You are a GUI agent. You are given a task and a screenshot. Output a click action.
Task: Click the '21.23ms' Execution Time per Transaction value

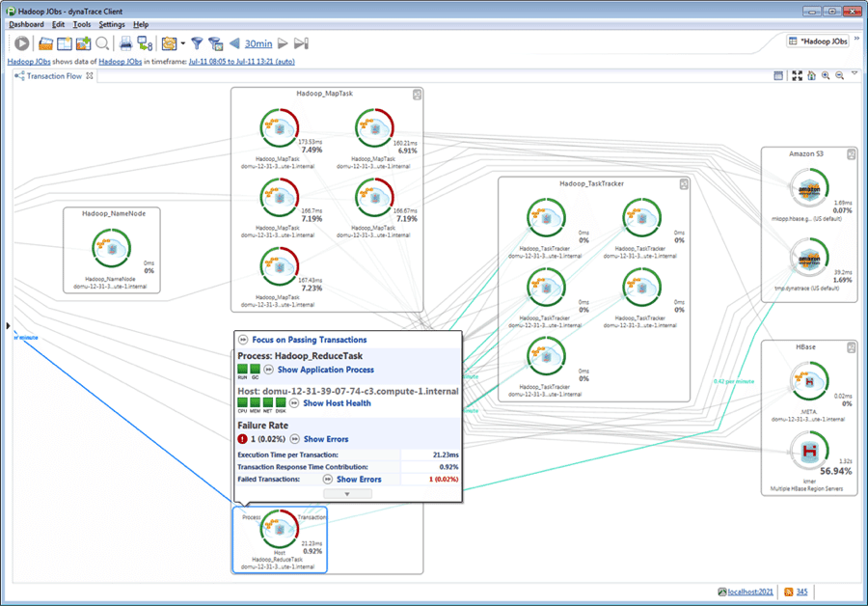tap(446, 454)
